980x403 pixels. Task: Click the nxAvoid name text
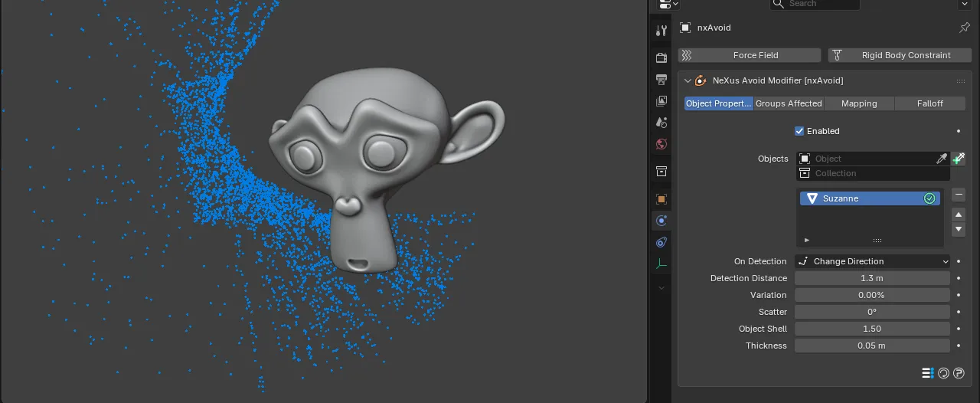click(714, 28)
